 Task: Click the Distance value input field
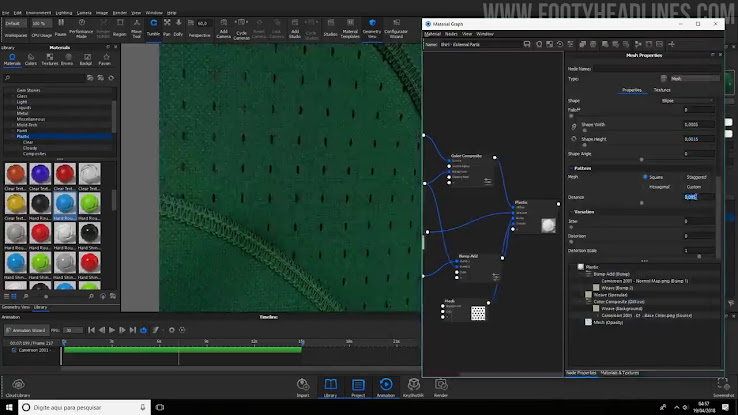tap(699, 197)
